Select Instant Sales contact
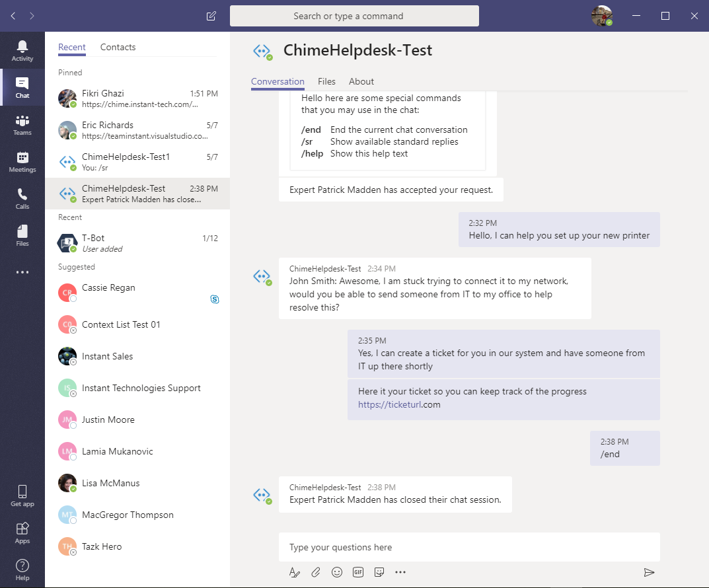 tap(137, 356)
